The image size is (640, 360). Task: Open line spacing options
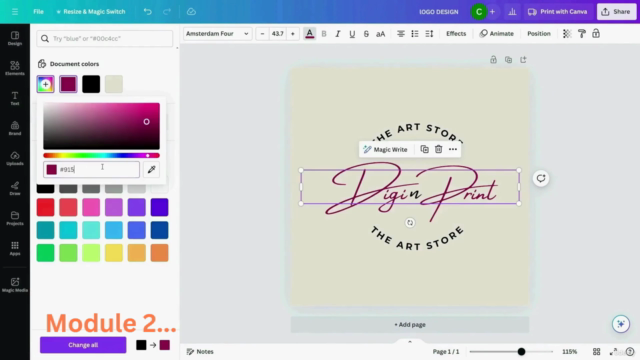coord(429,34)
